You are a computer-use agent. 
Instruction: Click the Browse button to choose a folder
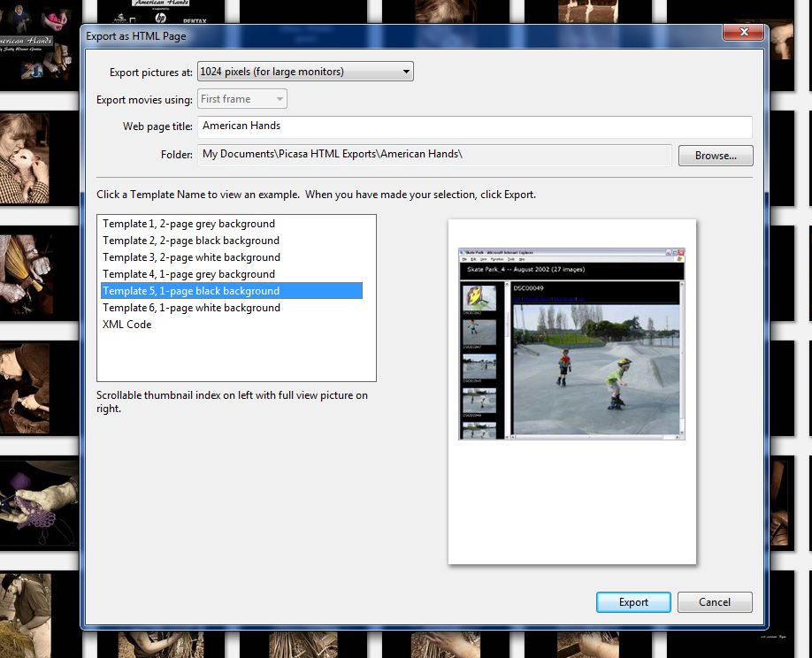point(715,155)
